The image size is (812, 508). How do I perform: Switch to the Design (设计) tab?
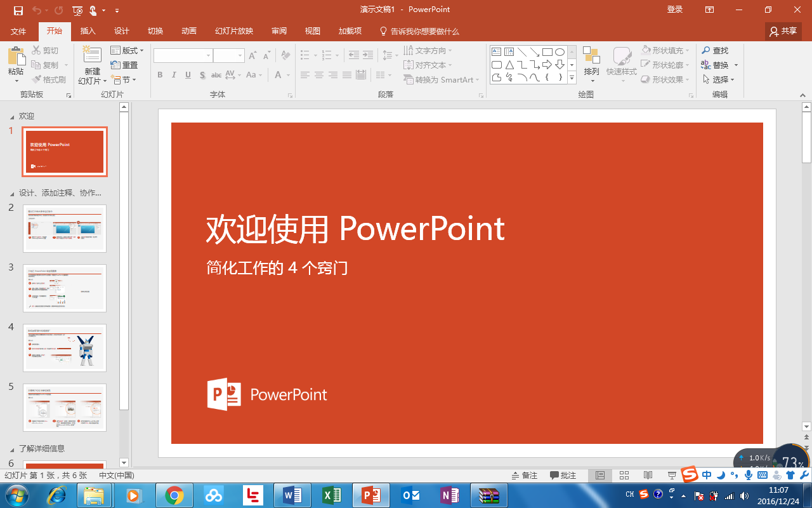click(x=122, y=31)
